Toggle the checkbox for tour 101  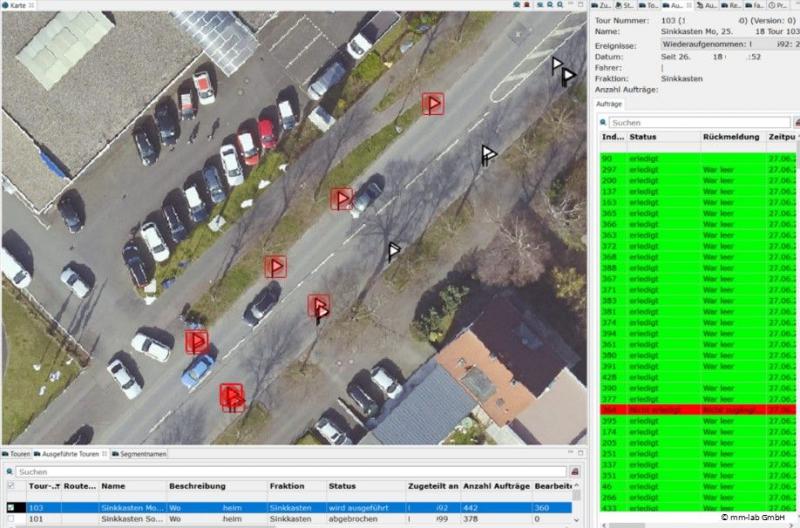11,520
